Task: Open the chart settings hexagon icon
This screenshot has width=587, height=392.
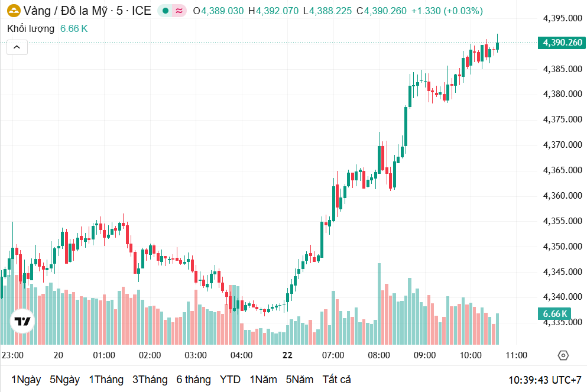Action: 563,355
